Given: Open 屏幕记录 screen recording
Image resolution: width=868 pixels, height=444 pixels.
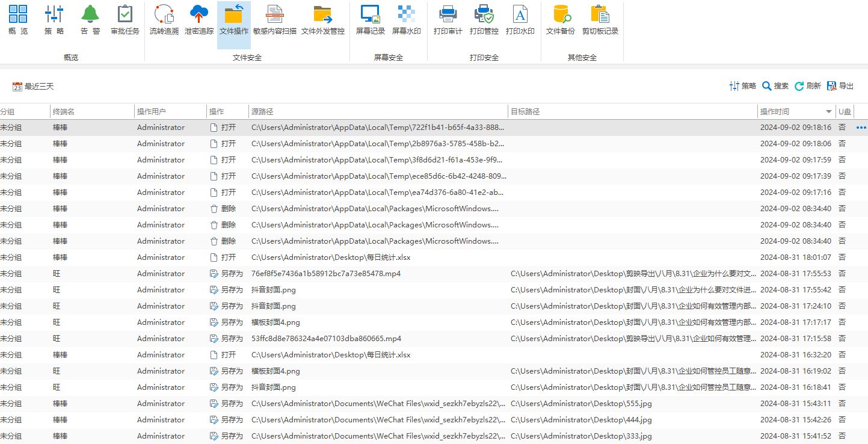Looking at the screenshot, I should [x=371, y=19].
